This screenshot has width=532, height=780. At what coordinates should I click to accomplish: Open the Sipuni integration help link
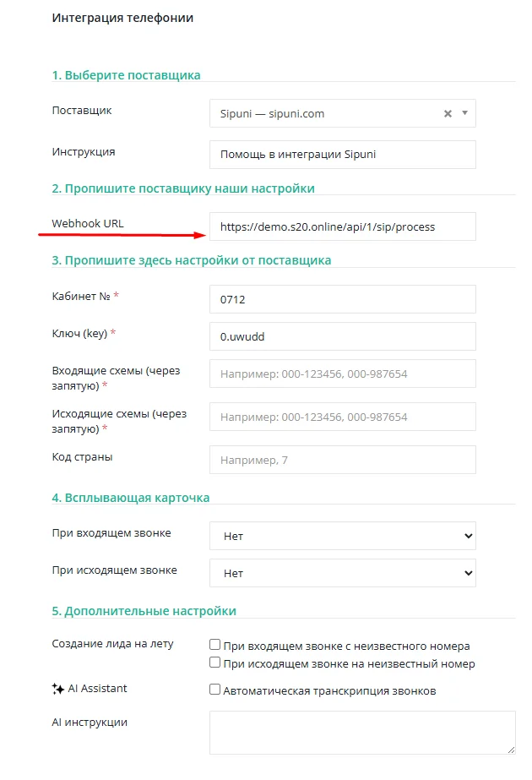point(298,154)
